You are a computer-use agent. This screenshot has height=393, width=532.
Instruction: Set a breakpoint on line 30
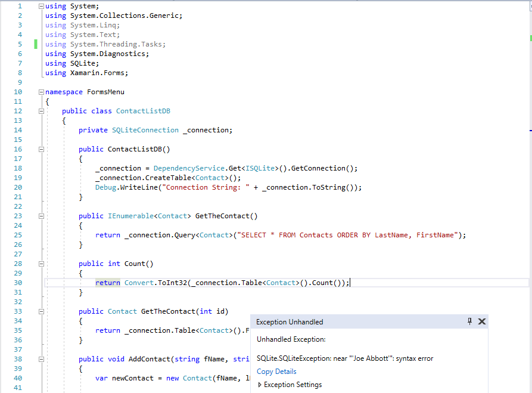point(6,282)
